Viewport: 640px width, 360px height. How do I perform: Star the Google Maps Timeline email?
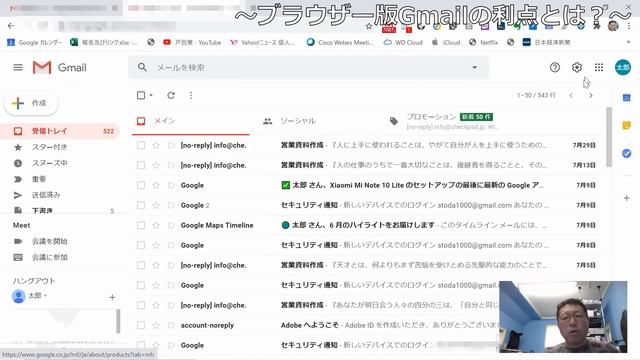(156, 225)
